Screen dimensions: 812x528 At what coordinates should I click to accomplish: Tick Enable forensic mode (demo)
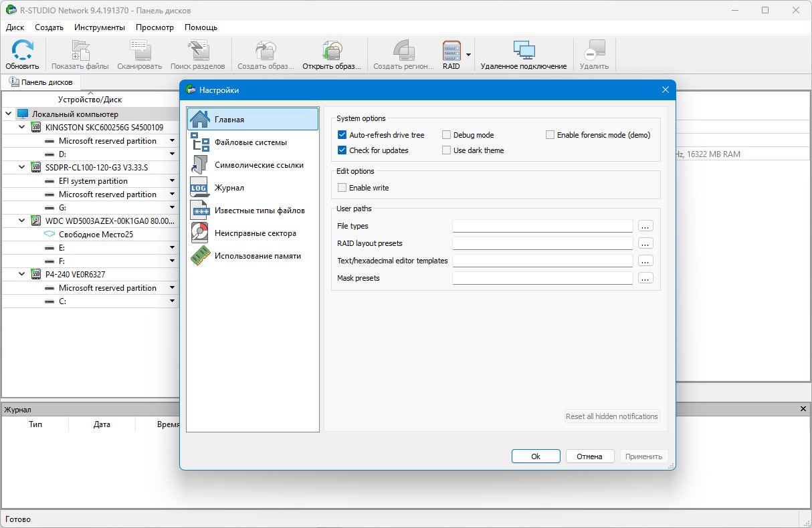click(x=550, y=134)
